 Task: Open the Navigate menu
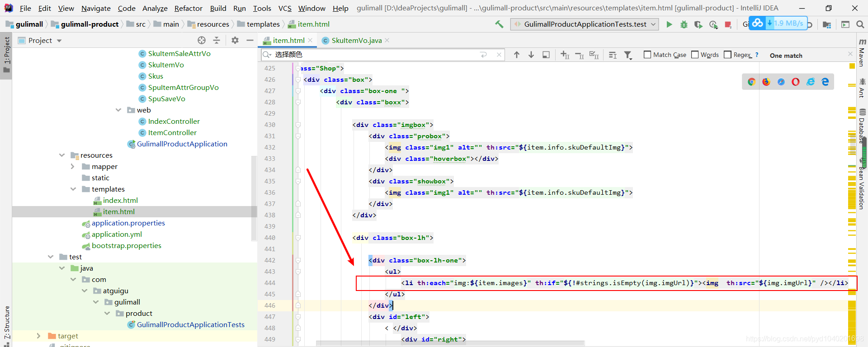click(x=96, y=8)
